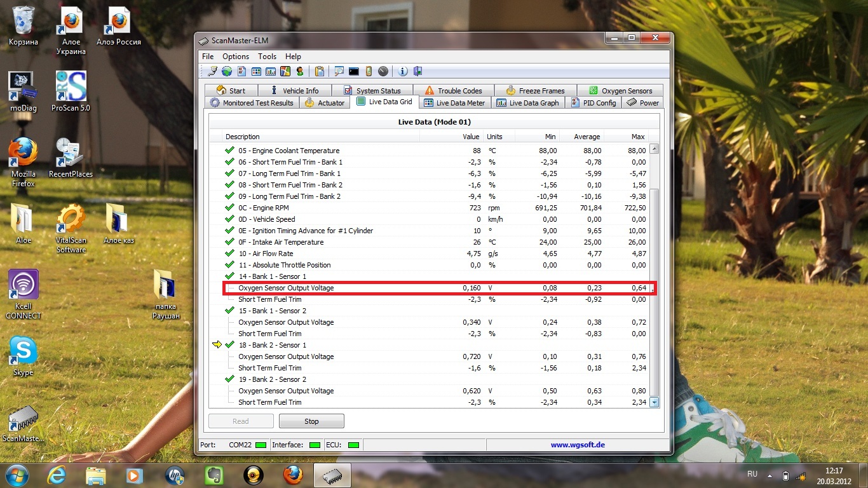Open Firefox from the Windows taskbar

pos(293,475)
